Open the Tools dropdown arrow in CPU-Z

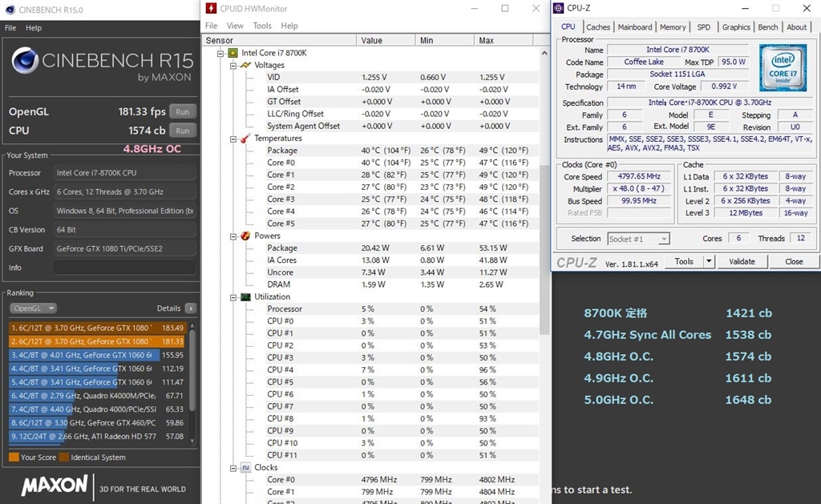[x=709, y=261]
